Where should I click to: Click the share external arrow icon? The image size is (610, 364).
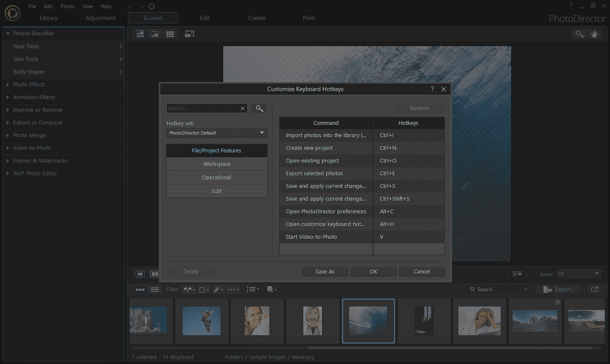pos(595,290)
